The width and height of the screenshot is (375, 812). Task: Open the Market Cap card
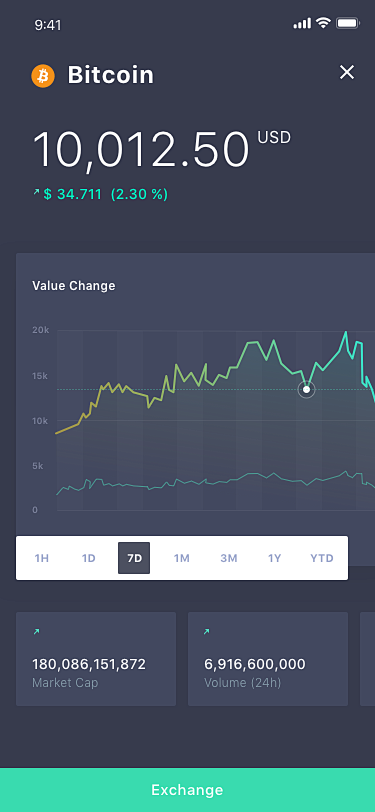click(x=96, y=659)
